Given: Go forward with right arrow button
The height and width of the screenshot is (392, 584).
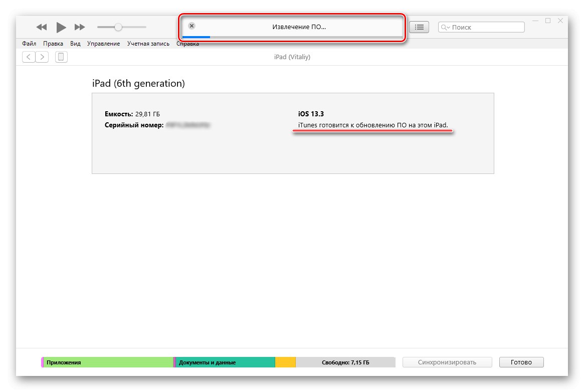Looking at the screenshot, I should 42,57.
